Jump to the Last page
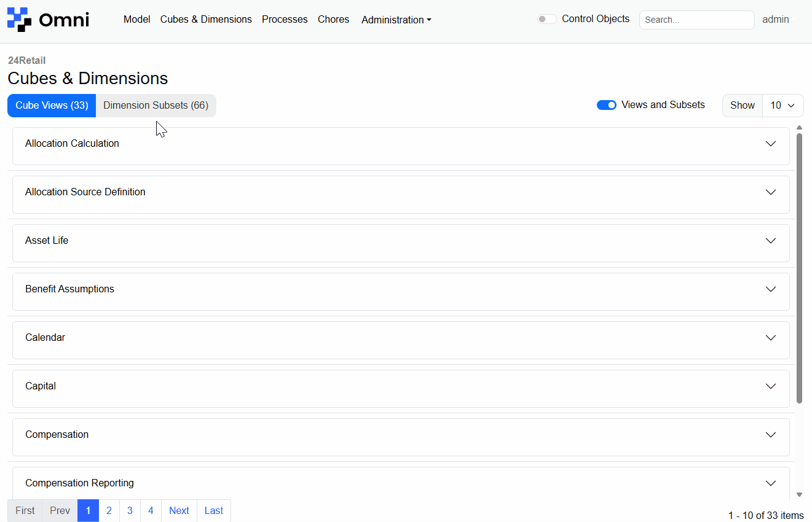The height and width of the screenshot is (522, 812). [213, 510]
